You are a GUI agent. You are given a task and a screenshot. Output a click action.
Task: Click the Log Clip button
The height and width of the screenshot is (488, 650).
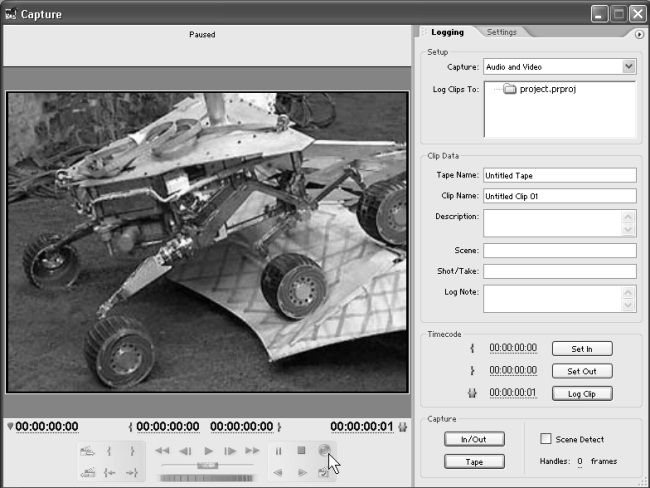(x=581, y=393)
